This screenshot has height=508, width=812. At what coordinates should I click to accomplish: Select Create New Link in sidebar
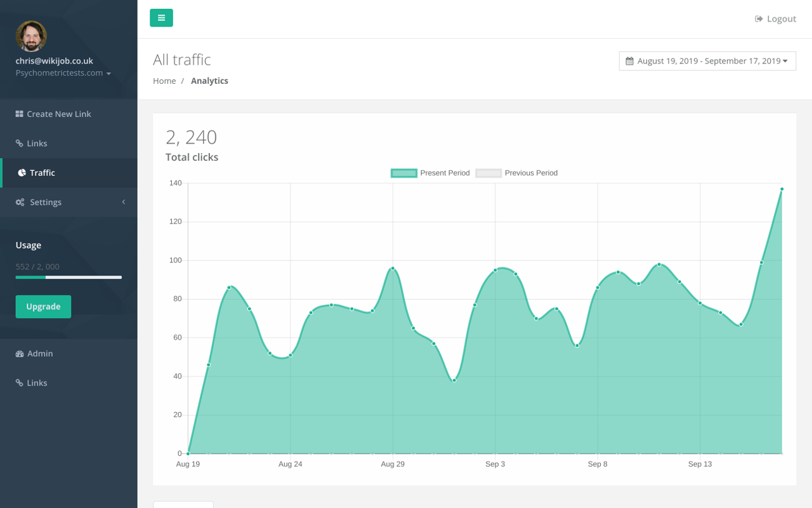59,114
